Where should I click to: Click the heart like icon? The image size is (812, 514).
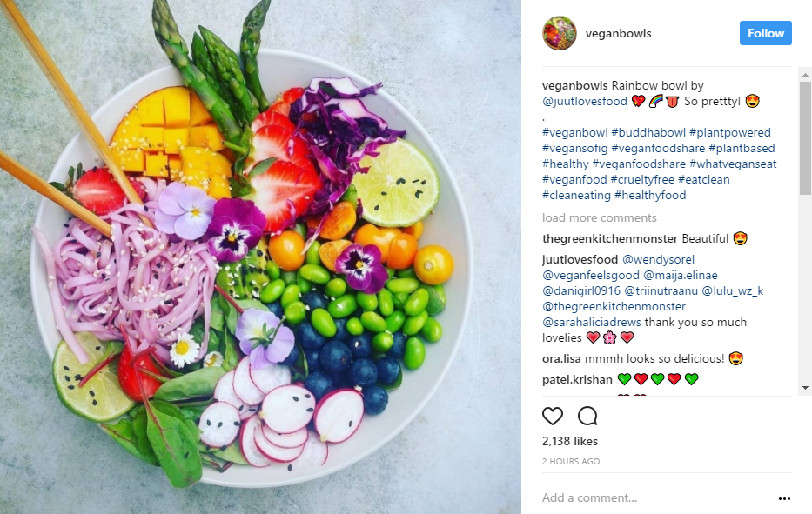click(x=552, y=416)
